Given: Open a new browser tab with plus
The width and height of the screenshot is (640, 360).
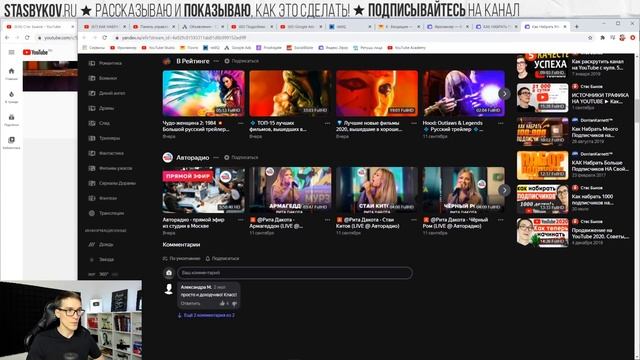Looking at the screenshot, I should 576,27.
